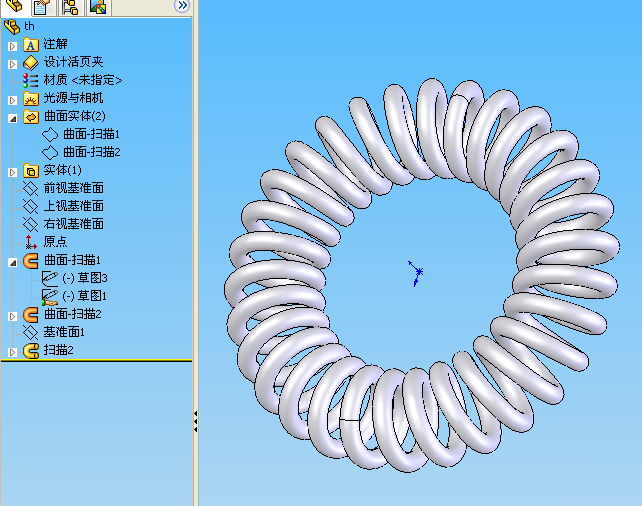The width and height of the screenshot is (642, 506).
Task: Click the 原点 origin icon
Action: pos(31,242)
